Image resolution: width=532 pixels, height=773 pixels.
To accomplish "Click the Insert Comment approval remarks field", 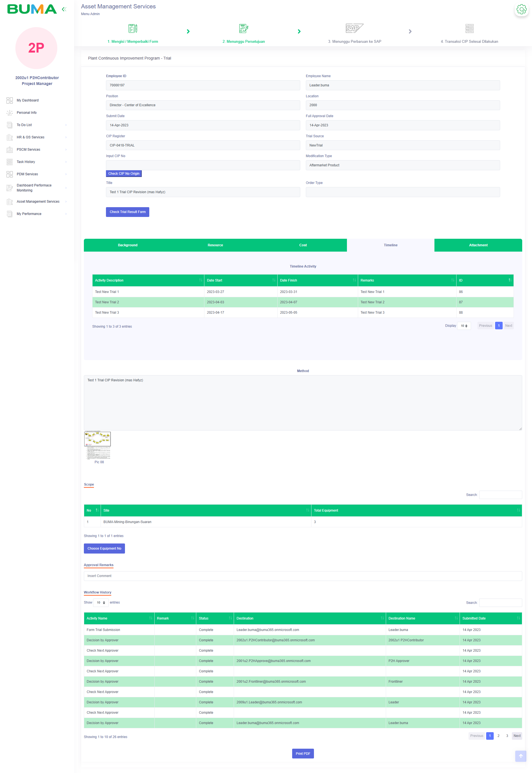I will pos(303,576).
